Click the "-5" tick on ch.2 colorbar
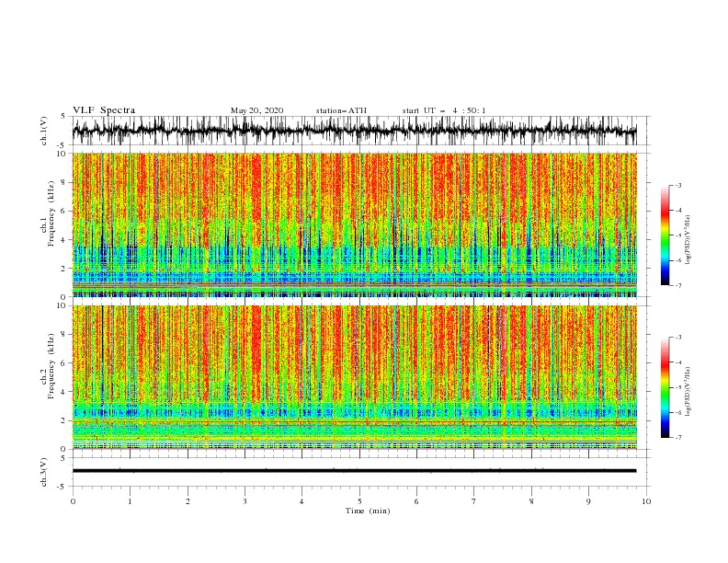728x563 pixels. pyautogui.click(x=678, y=387)
